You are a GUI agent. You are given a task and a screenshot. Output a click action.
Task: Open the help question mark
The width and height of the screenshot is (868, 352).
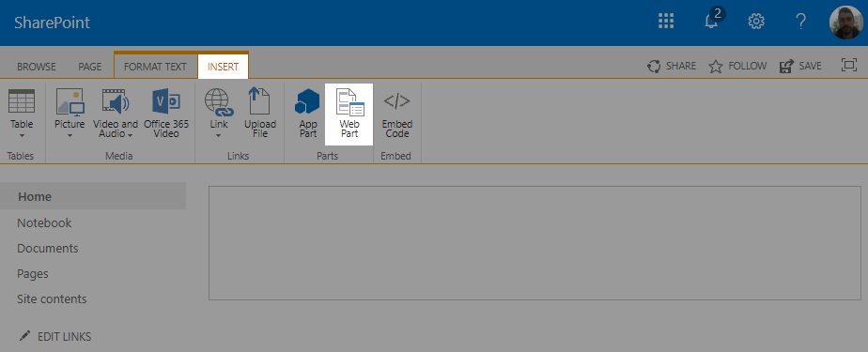(800, 22)
